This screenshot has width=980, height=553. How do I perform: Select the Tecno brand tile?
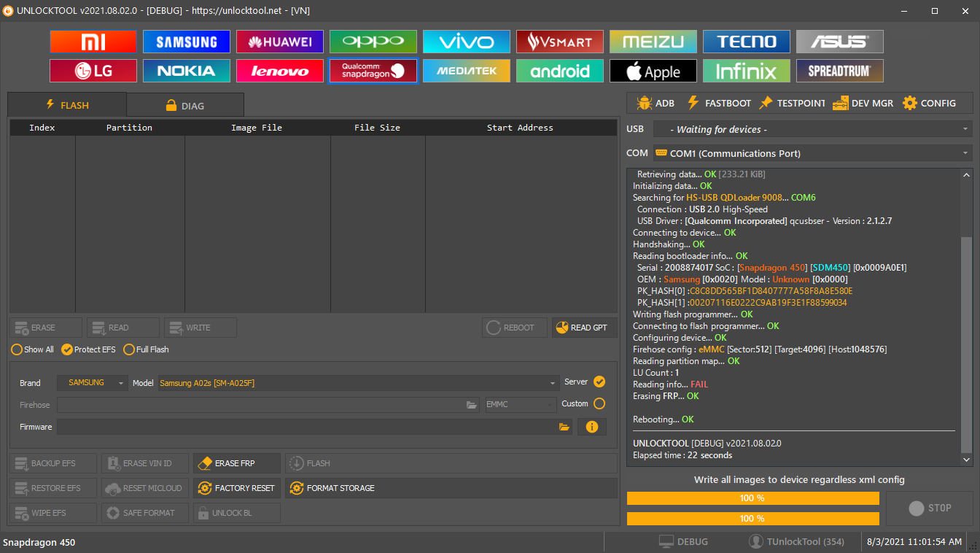coord(747,42)
